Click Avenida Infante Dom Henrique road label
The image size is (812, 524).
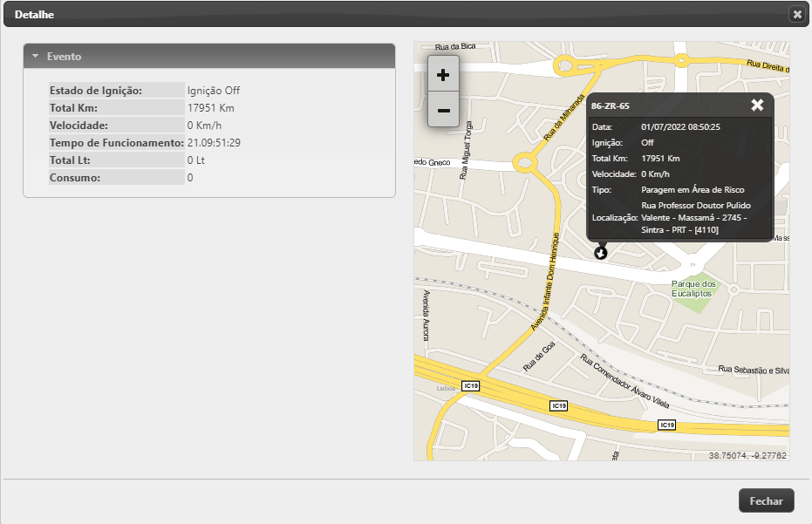[x=546, y=282]
